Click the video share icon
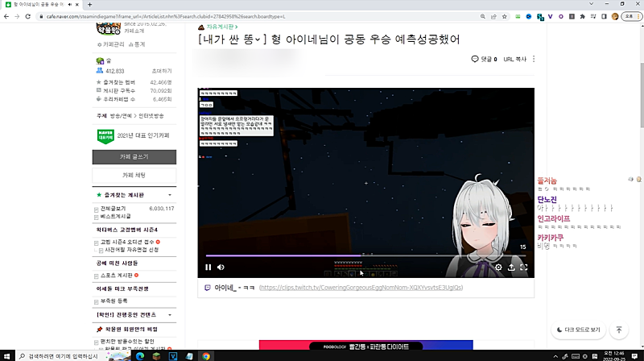This screenshot has width=644, height=361. point(511,268)
